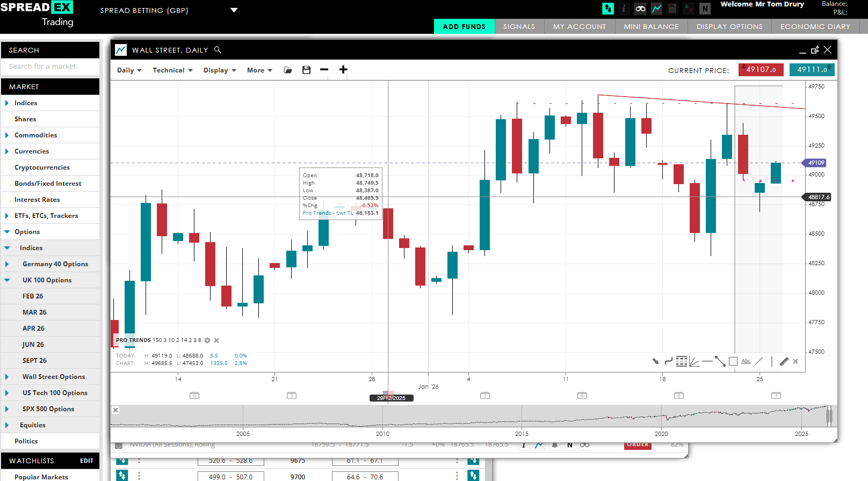The height and width of the screenshot is (481, 868).
Task: Click trade arrows button on the 9700 row right side
Action: pyautogui.click(x=473, y=476)
